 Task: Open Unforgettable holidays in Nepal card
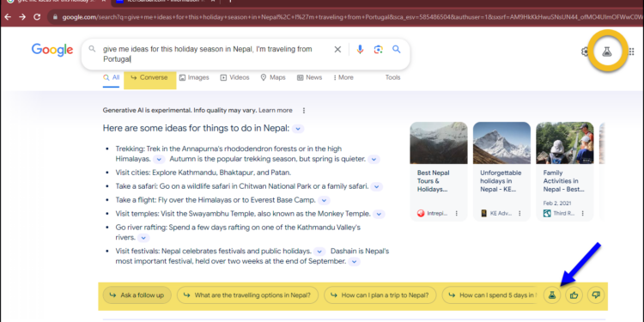click(502, 172)
